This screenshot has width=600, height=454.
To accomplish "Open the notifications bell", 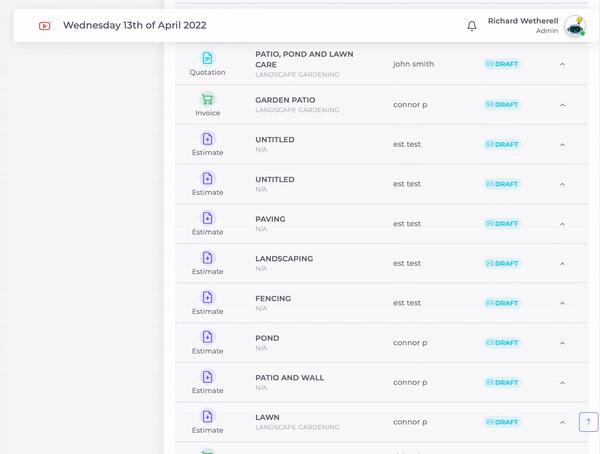I will 472,26.
